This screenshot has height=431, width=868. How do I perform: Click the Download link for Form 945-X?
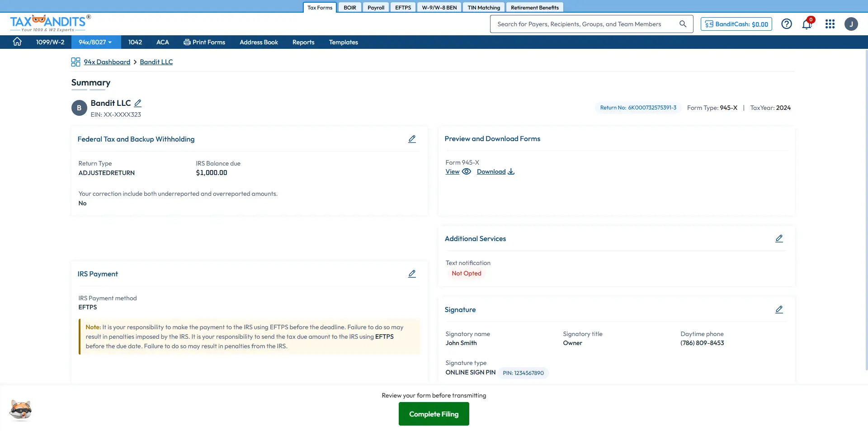click(491, 171)
